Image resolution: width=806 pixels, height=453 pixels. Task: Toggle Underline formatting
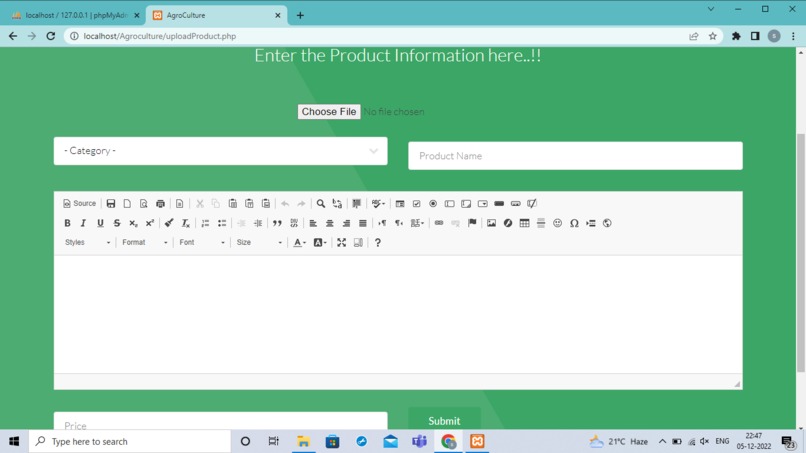[100, 223]
